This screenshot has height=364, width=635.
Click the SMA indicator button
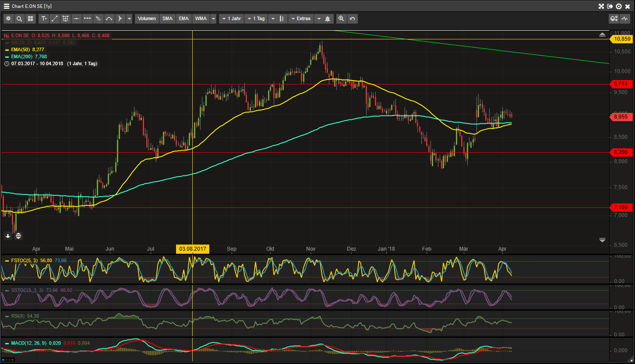click(x=167, y=19)
